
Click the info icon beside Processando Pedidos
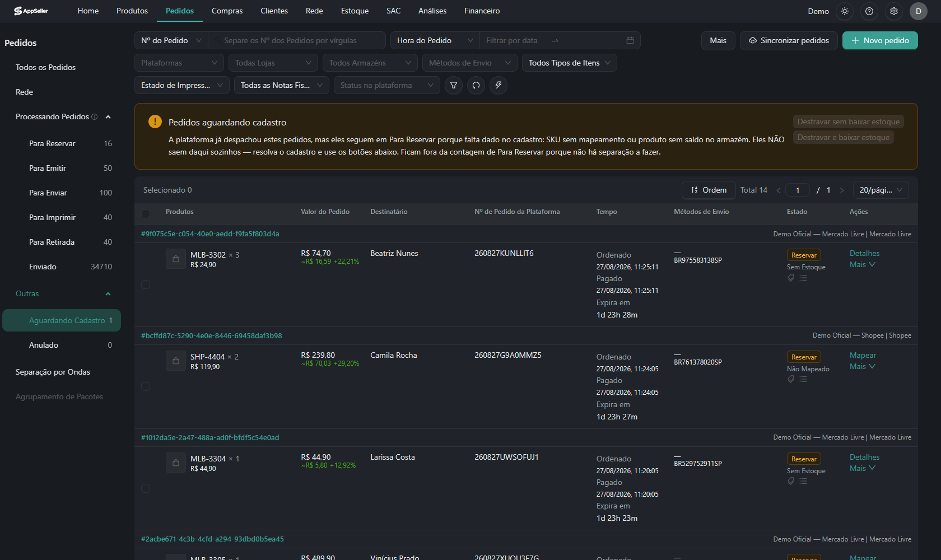pos(94,116)
